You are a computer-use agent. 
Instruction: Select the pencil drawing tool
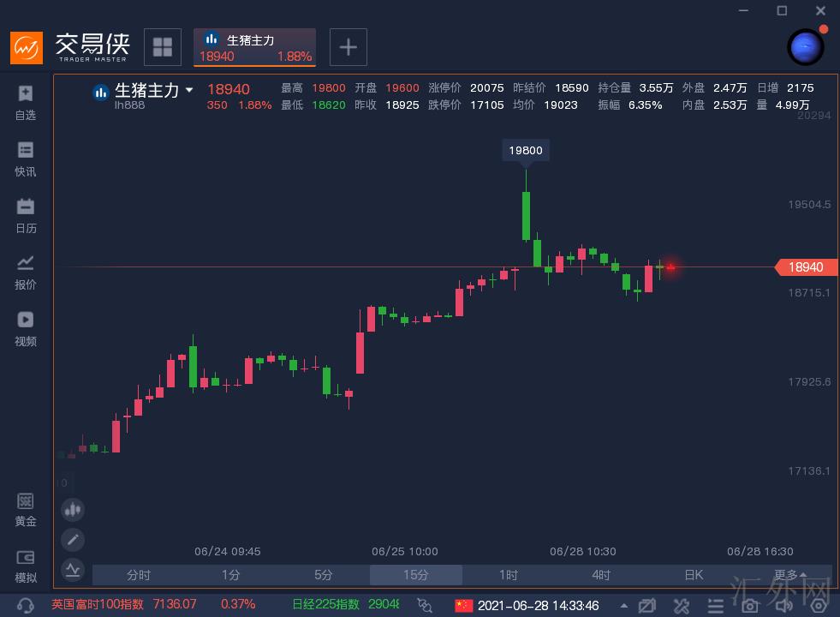coord(73,539)
